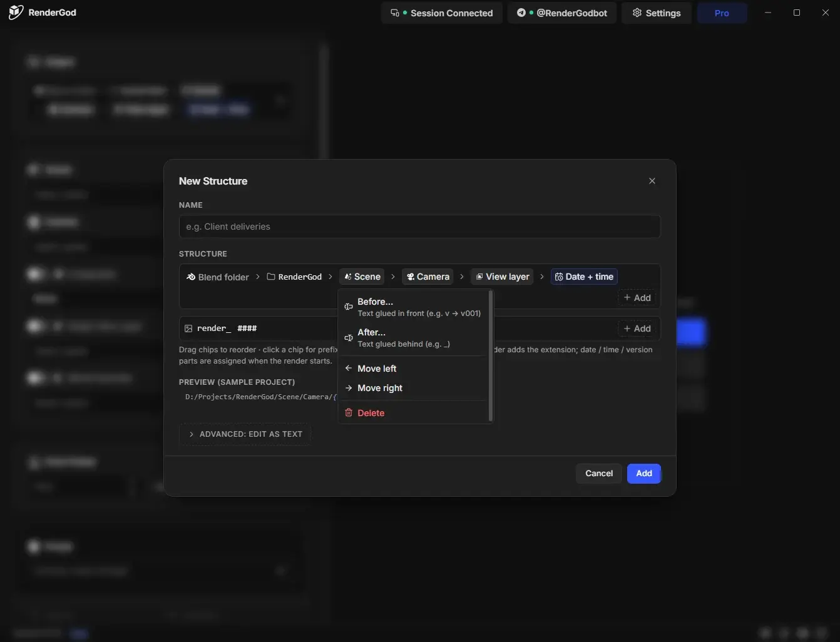Click the View layer chip
The width and height of the screenshot is (840, 642).
click(502, 277)
